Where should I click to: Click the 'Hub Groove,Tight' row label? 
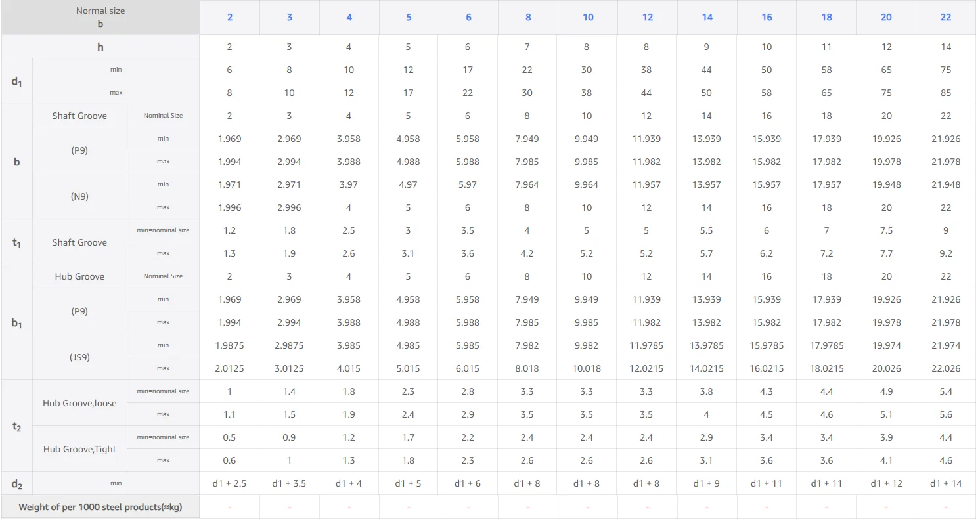point(79,449)
